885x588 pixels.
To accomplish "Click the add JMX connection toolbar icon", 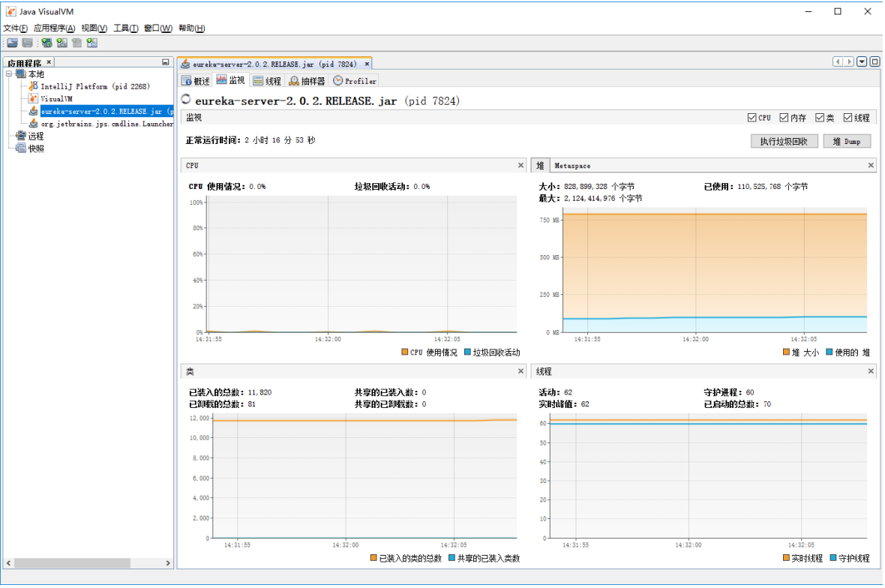I will click(61, 43).
